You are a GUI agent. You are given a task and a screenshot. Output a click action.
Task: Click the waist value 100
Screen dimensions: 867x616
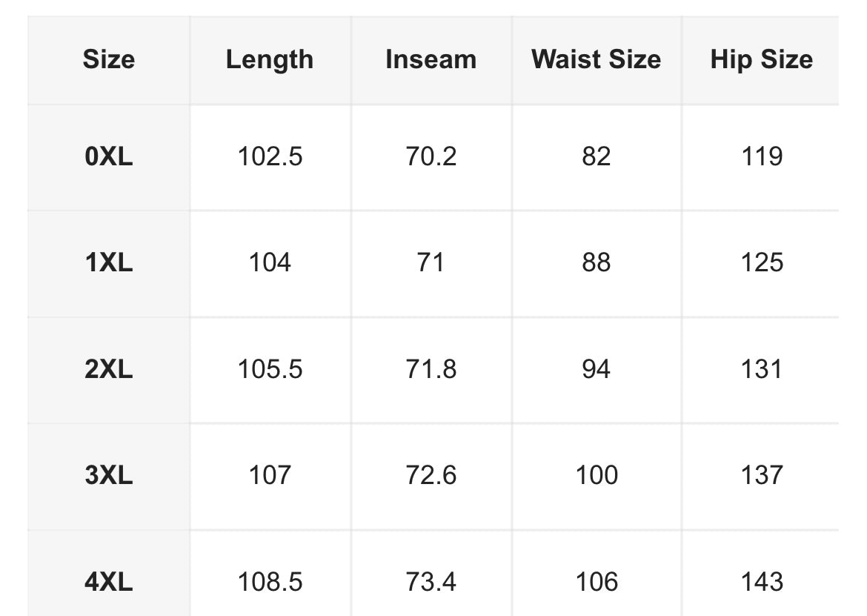[596, 475]
